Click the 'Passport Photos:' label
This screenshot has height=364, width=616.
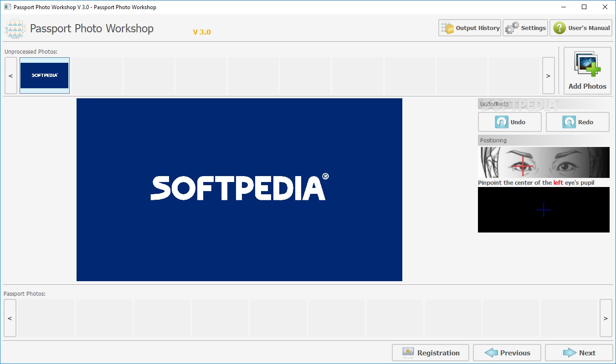click(25, 294)
